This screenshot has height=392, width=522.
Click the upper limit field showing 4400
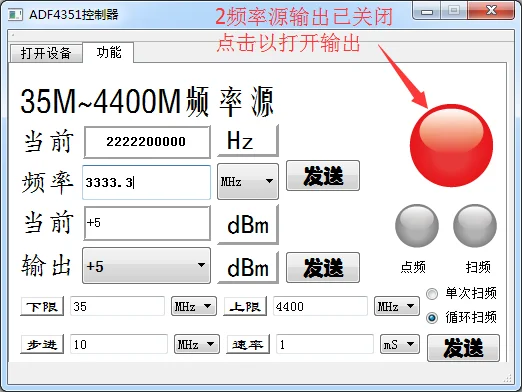click(320, 306)
